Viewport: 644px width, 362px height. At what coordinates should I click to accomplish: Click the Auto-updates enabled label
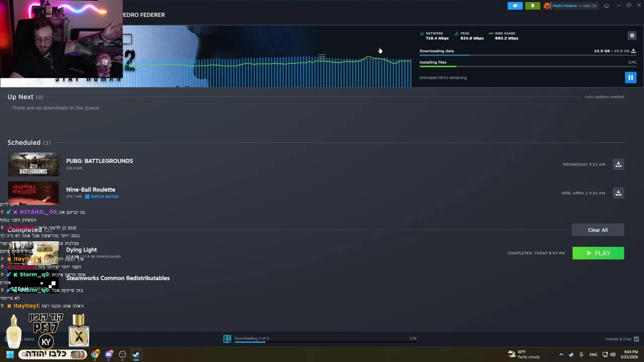604,97
